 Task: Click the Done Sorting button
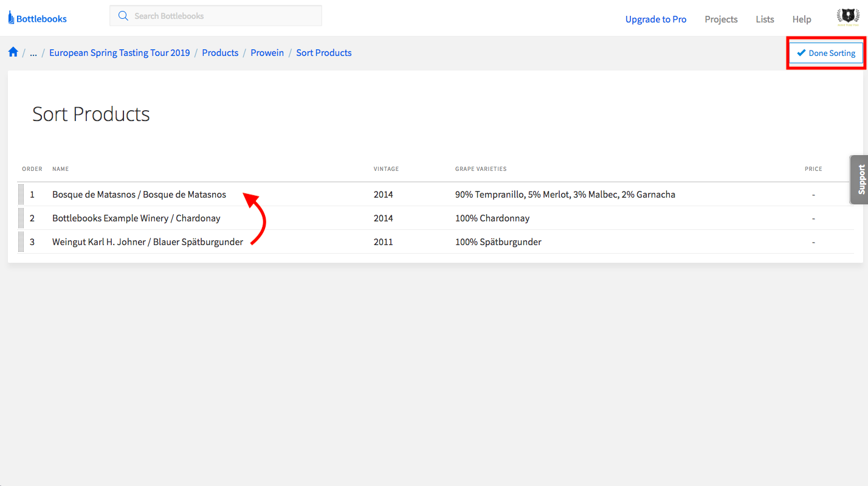click(826, 53)
